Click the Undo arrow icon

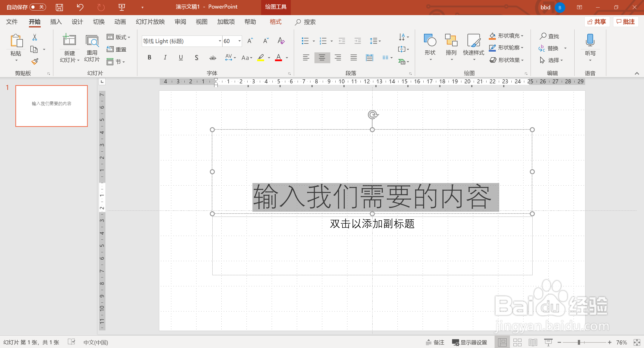point(80,7)
